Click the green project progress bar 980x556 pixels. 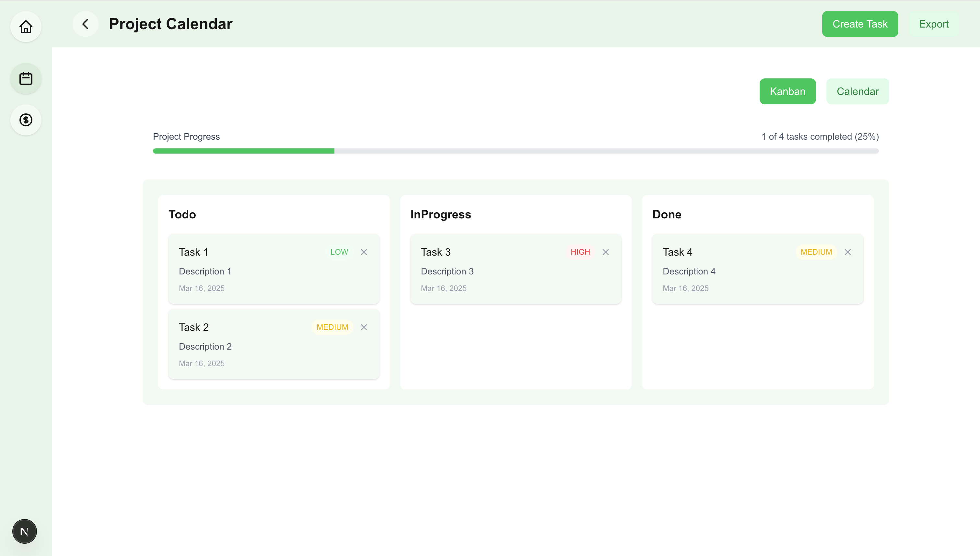[243, 151]
